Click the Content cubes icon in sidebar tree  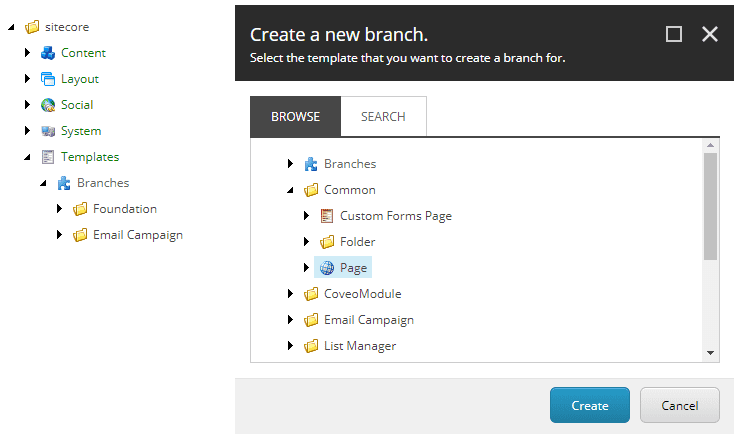(x=48, y=53)
